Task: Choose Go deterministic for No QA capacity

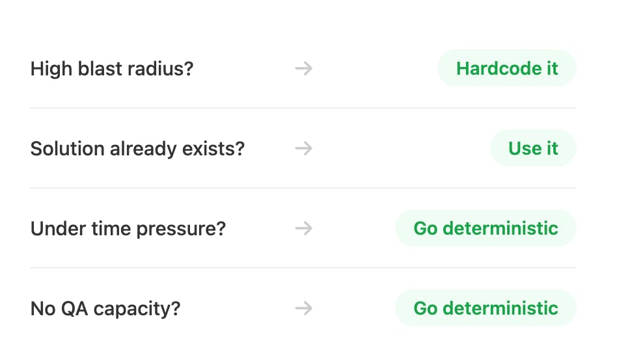Action: tap(486, 308)
